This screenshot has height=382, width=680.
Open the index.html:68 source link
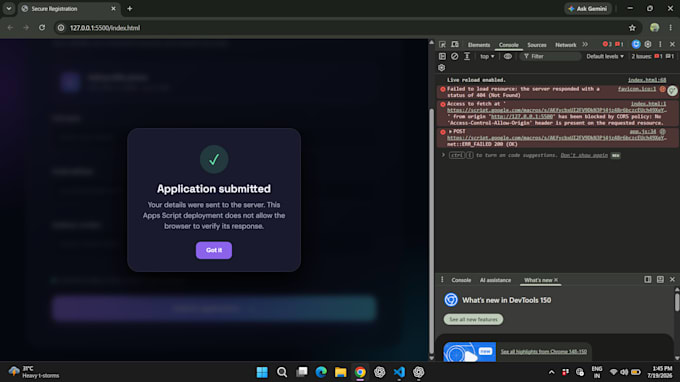point(647,80)
